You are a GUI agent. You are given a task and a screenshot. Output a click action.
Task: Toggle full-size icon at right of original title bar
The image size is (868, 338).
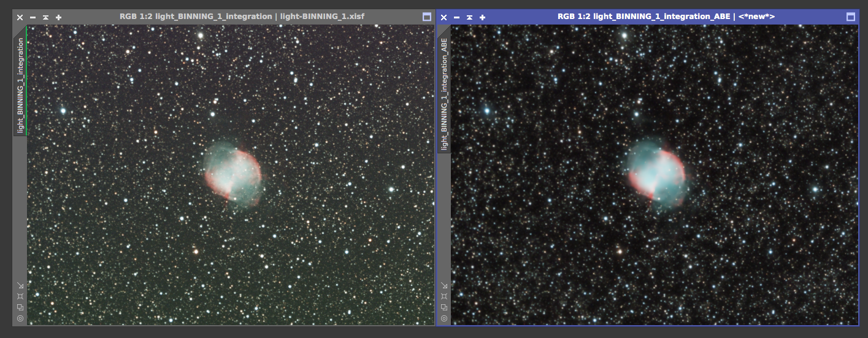point(427,17)
